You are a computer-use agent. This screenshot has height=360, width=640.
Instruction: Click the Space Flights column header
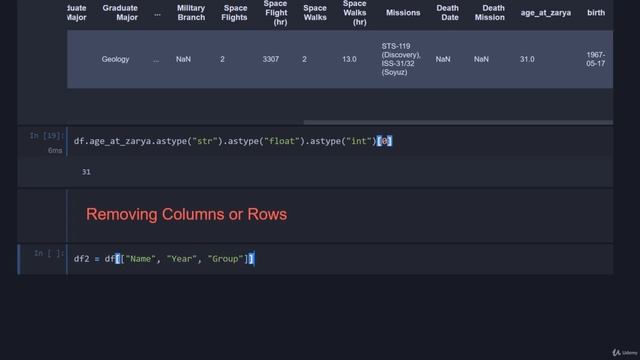tap(234, 13)
